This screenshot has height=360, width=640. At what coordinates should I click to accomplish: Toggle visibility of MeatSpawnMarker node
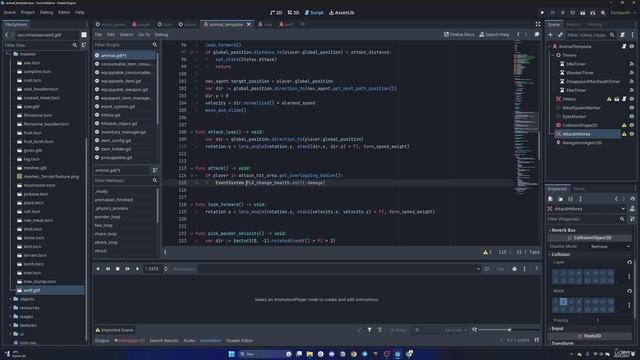tap(632, 108)
